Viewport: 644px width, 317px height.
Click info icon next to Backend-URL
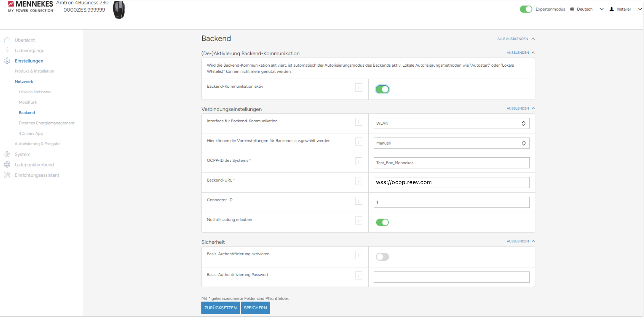coord(358,181)
